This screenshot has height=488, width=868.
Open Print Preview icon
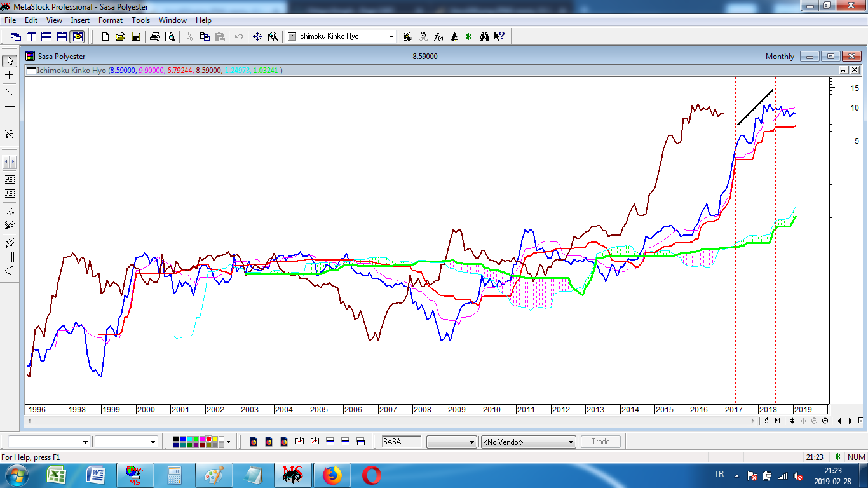170,37
